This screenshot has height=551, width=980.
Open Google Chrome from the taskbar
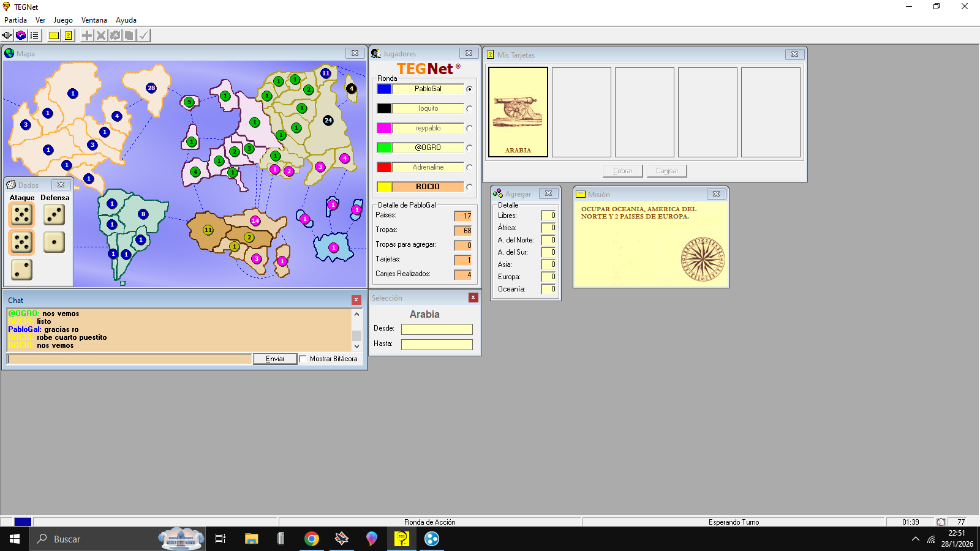coord(312,539)
